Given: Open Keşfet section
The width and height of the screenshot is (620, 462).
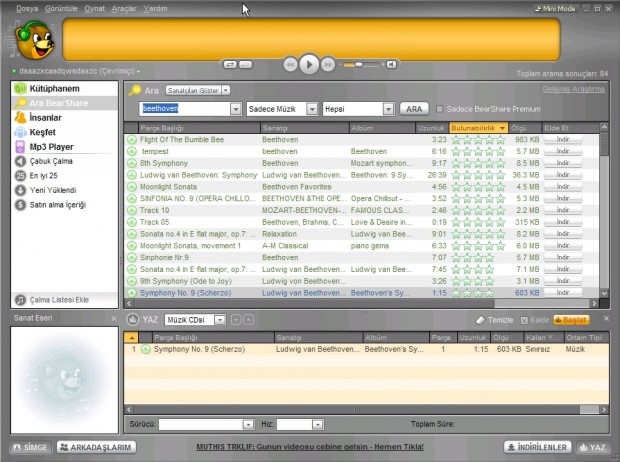Looking at the screenshot, I should (64, 133).
